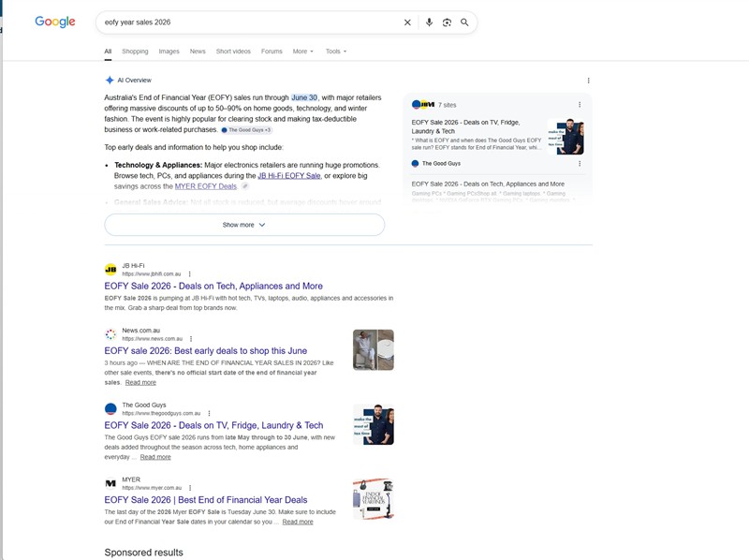Image resolution: width=749 pixels, height=560 pixels.
Task: Click Read more under The Good Guys snippet
Action: coord(155,457)
